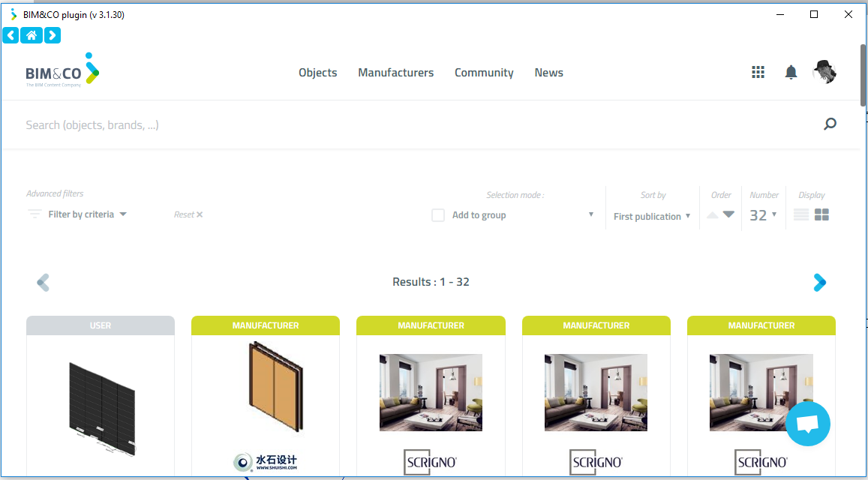Click the BIM&CO logo

pos(62,70)
